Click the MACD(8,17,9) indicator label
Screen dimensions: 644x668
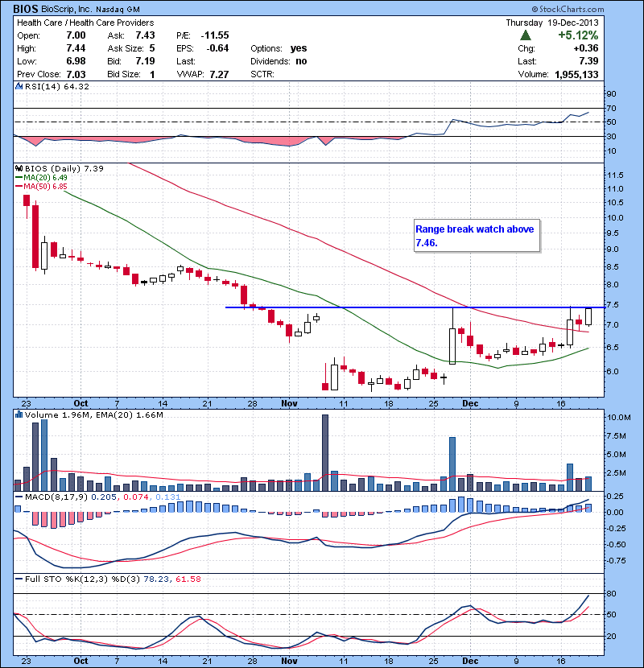(x=57, y=497)
